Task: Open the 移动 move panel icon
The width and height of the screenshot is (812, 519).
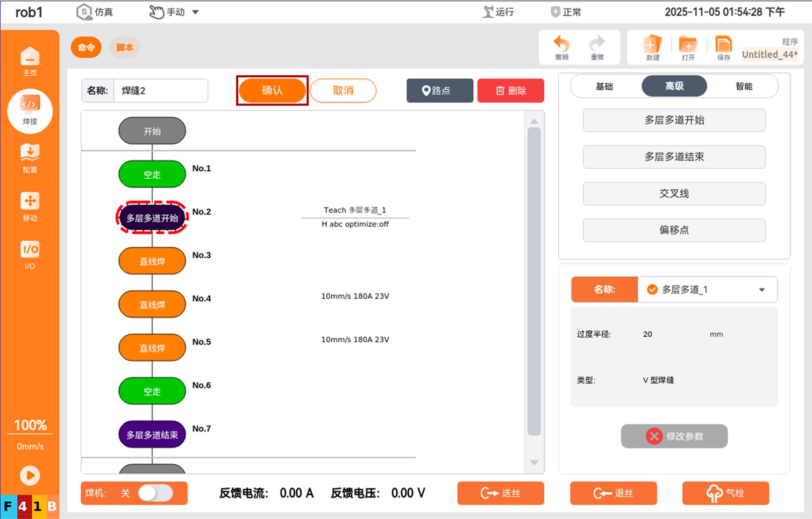Action: click(x=30, y=206)
